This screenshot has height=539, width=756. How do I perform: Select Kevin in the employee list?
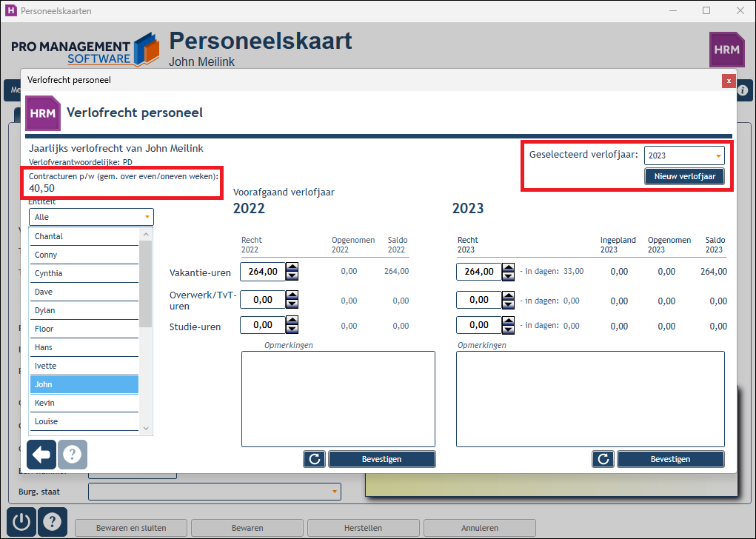tap(84, 403)
